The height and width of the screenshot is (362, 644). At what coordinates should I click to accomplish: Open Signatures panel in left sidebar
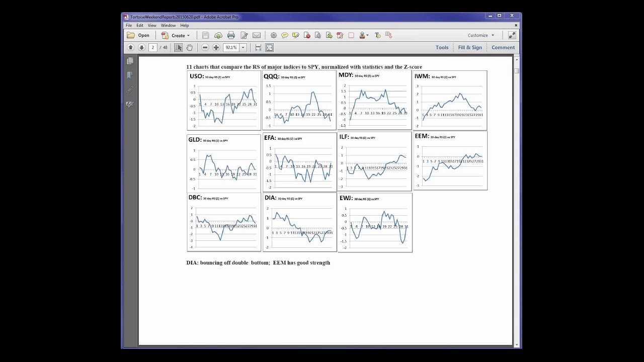pos(130,104)
